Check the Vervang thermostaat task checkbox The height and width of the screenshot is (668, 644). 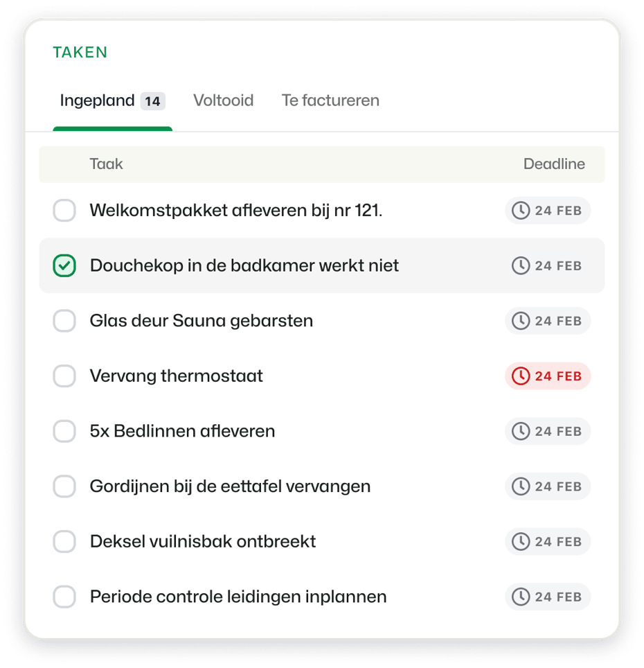64,376
